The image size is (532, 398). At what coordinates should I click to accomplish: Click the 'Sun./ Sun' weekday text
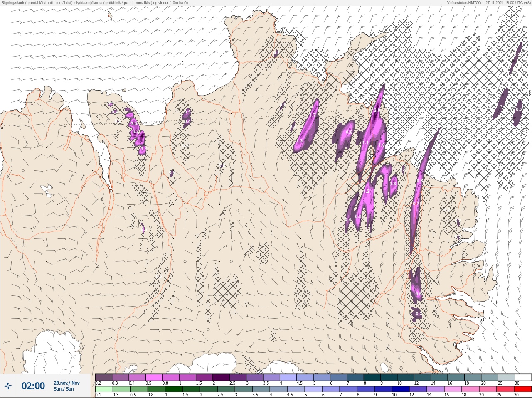click(x=64, y=389)
